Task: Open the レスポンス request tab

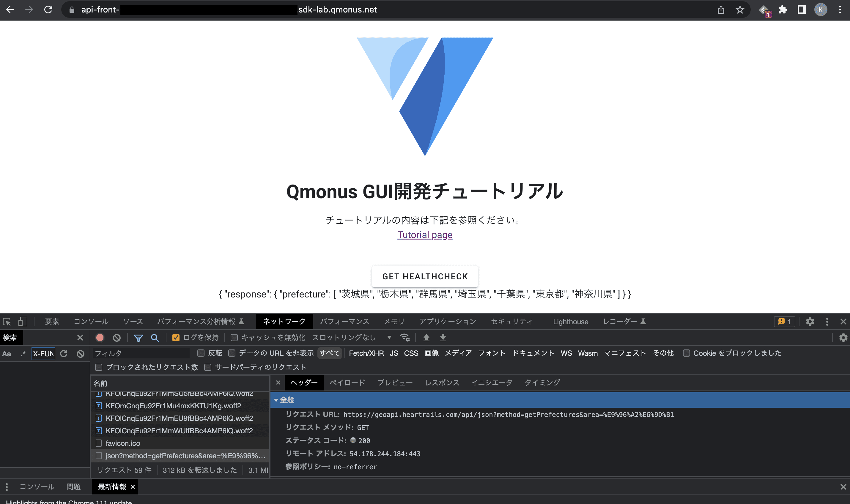Action: pyautogui.click(x=442, y=383)
